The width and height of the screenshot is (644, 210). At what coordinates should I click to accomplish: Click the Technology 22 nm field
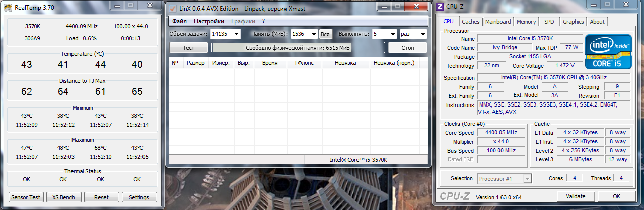click(491, 66)
